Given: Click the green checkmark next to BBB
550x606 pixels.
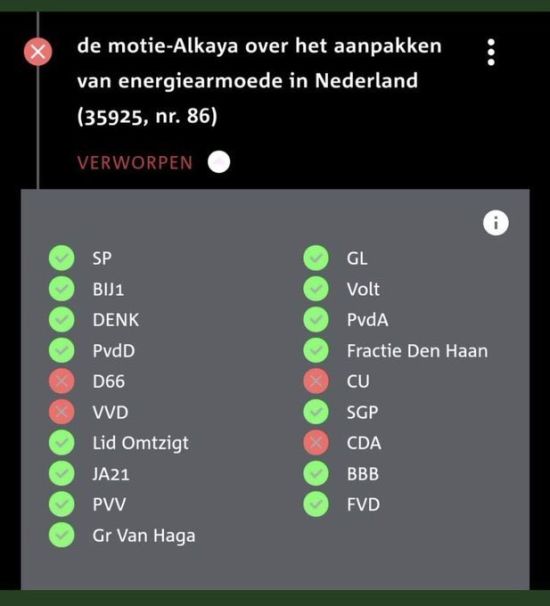Looking at the screenshot, I should (x=316, y=473).
